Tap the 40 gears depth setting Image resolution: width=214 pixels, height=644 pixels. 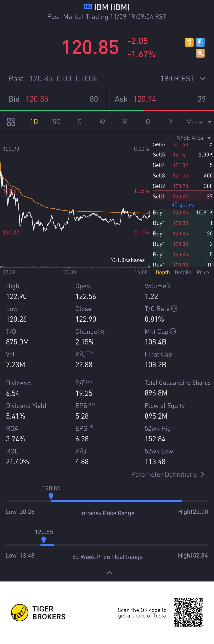(x=182, y=205)
